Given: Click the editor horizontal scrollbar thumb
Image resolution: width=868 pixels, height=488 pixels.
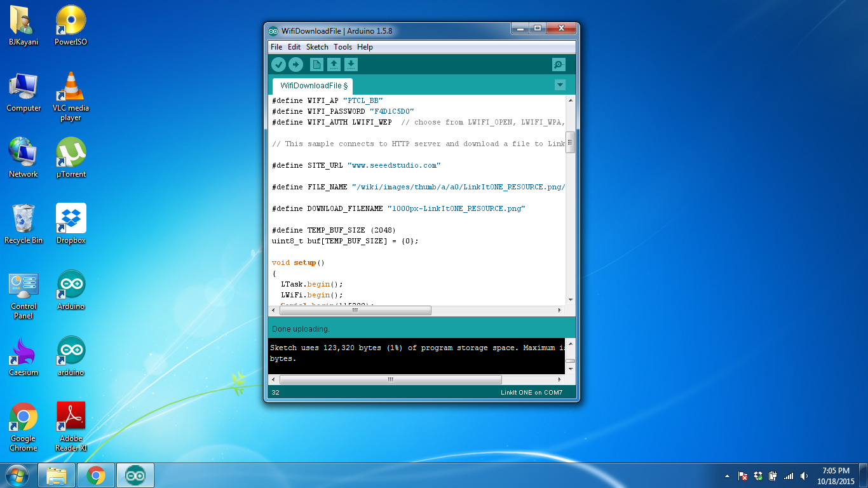Looking at the screenshot, I should (355, 311).
